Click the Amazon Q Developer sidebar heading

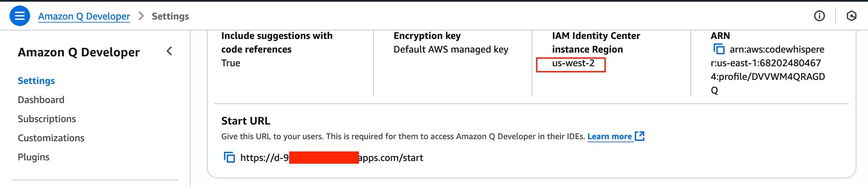pos(79,52)
